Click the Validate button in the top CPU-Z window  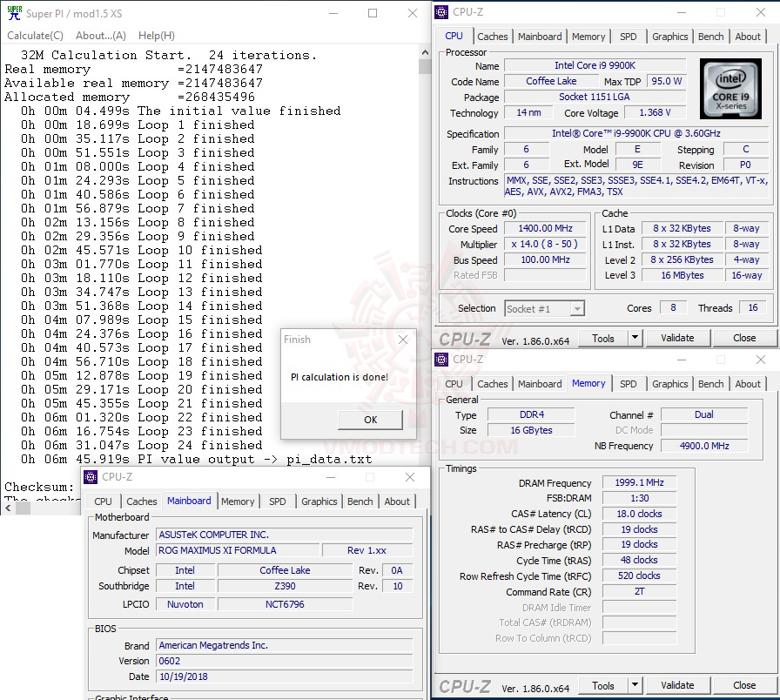[x=678, y=338]
